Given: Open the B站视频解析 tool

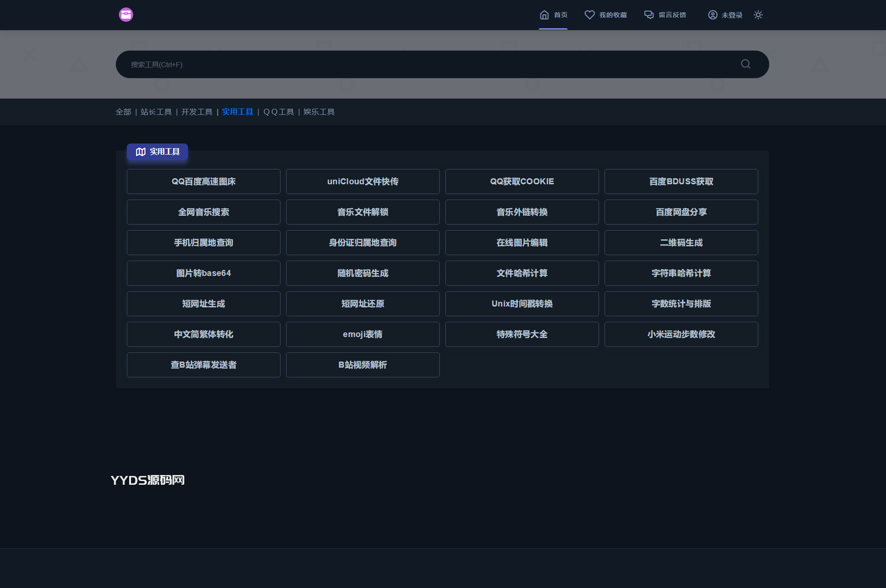Looking at the screenshot, I should click(362, 365).
